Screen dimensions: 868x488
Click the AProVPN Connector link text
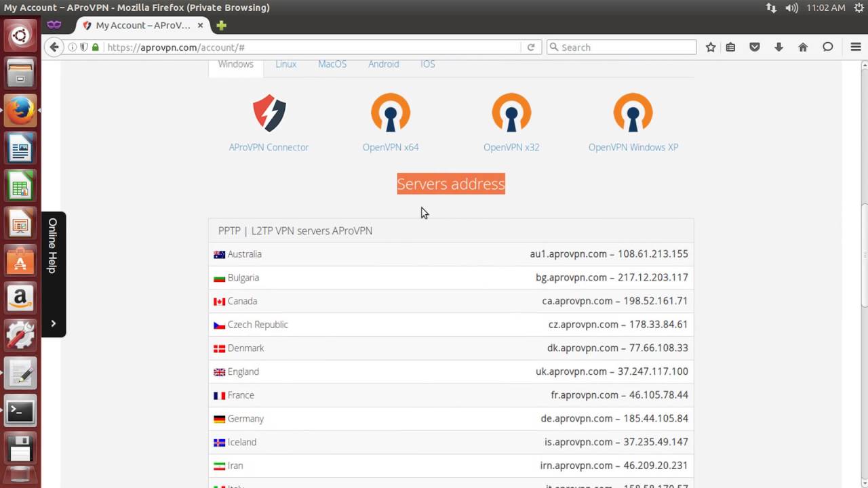269,147
